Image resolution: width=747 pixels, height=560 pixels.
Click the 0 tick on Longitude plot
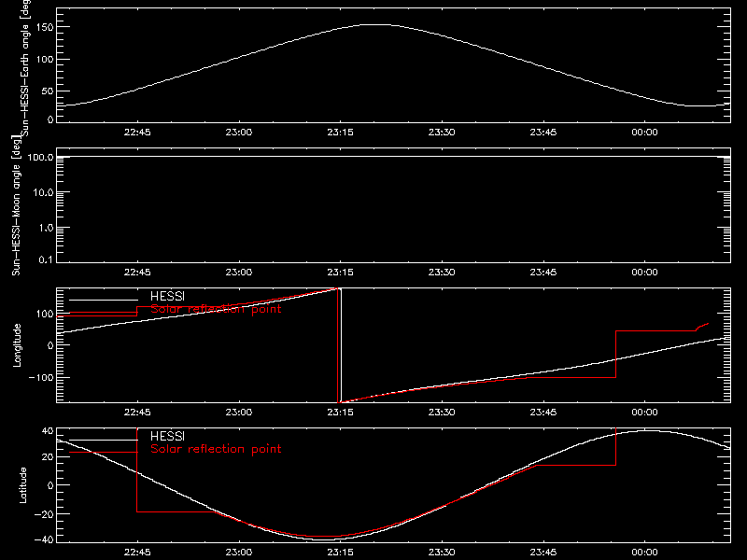pos(50,345)
